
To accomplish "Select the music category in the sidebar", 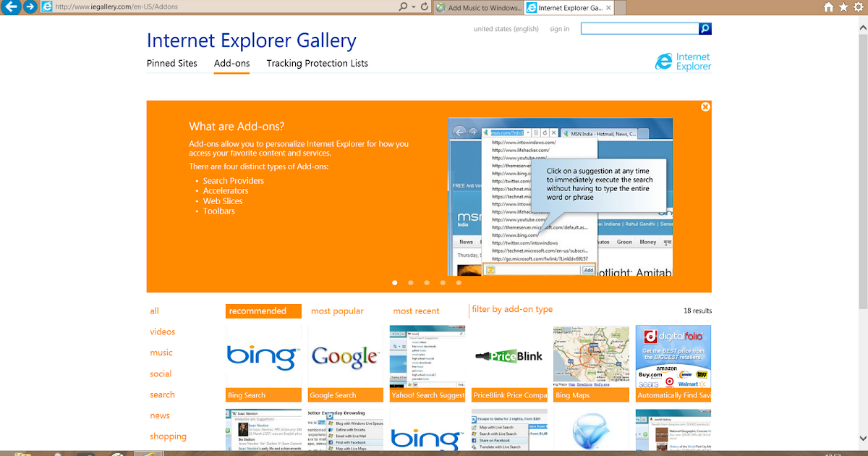I will point(161,352).
